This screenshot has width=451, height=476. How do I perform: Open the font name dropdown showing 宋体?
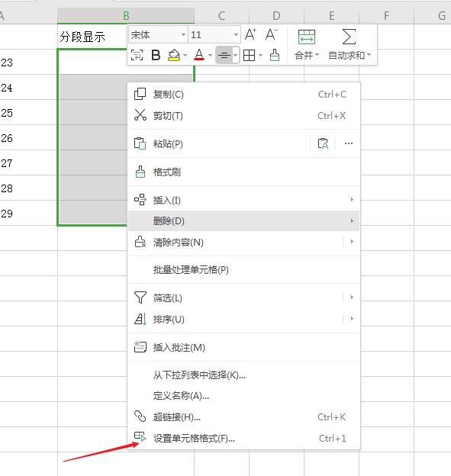pyautogui.click(x=183, y=34)
